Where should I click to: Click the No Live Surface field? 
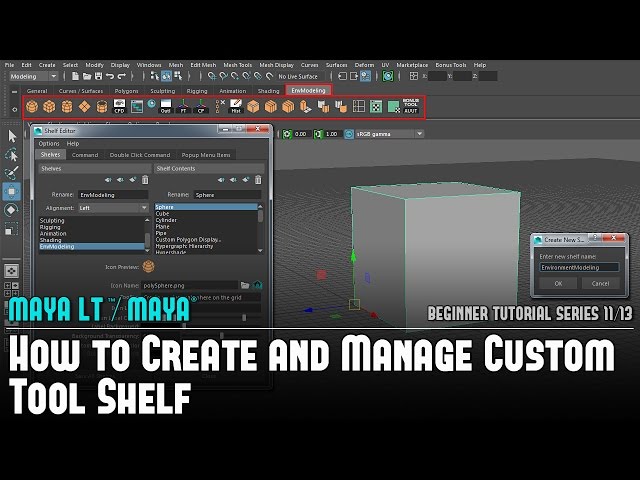click(301, 76)
